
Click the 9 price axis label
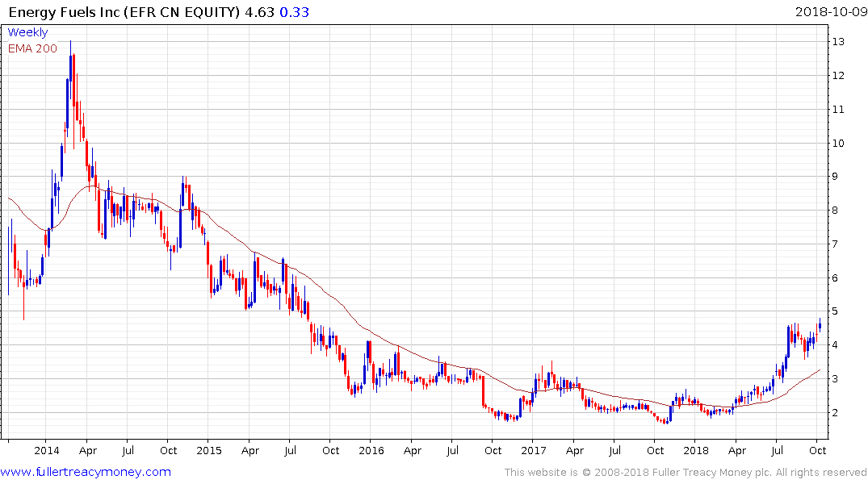coord(835,177)
